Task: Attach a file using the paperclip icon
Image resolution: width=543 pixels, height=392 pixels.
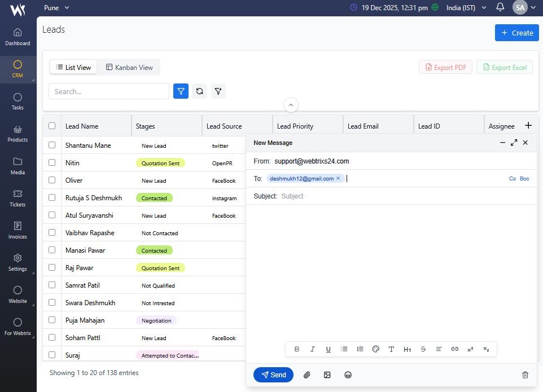Action: click(307, 375)
